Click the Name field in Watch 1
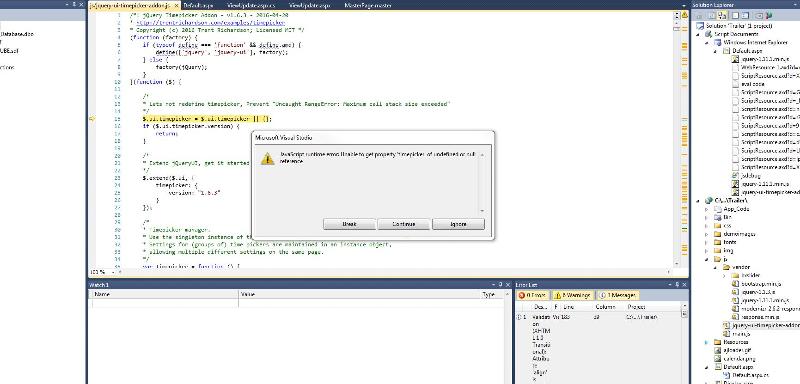Image resolution: width=800 pixels, height=384 pixels. (x=164, y=303)
